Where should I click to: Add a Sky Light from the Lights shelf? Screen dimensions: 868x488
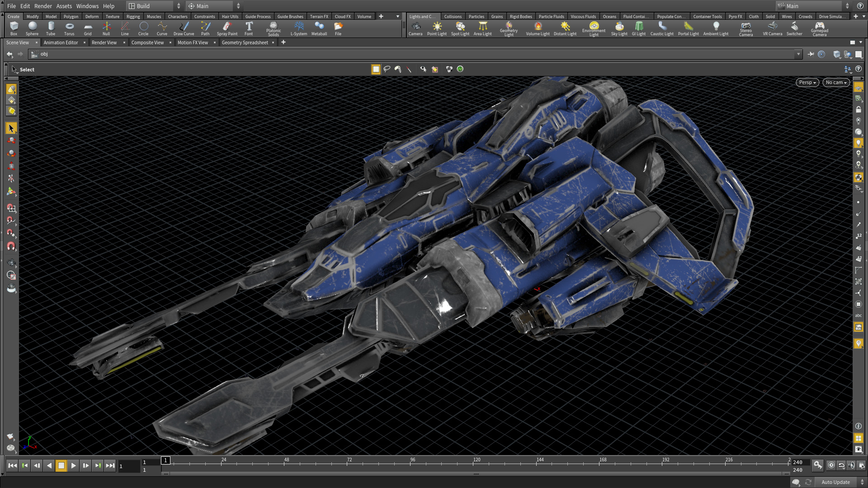click(619, 28)
